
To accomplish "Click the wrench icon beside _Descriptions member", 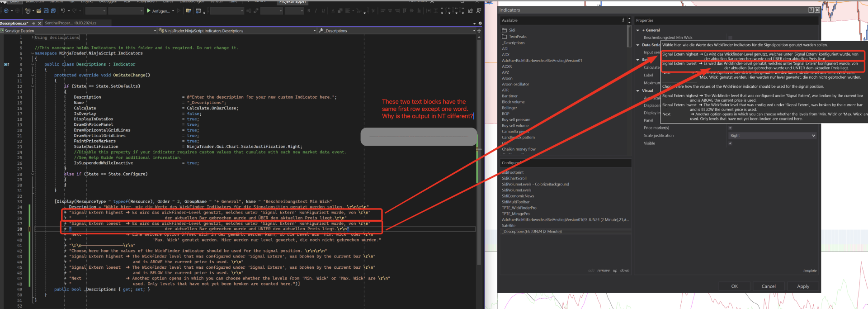I will point(321,31).
